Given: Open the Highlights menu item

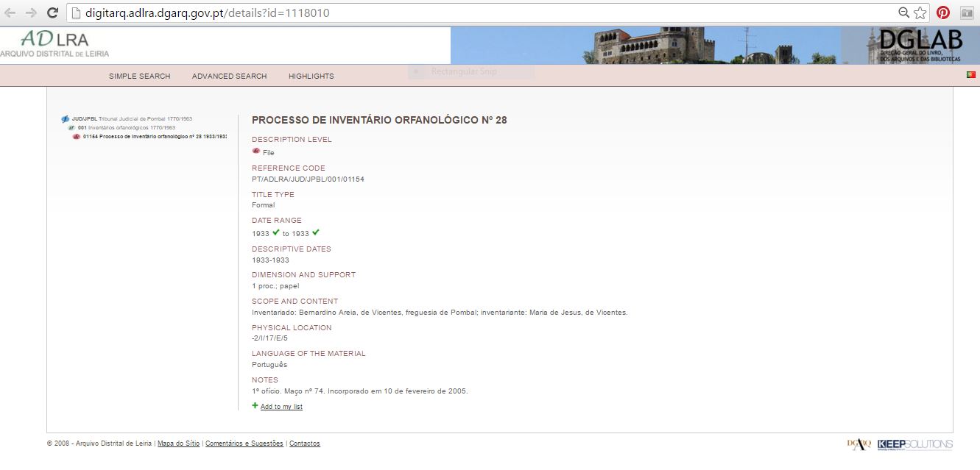Looking at the screenshot, I should click(311, 76).
